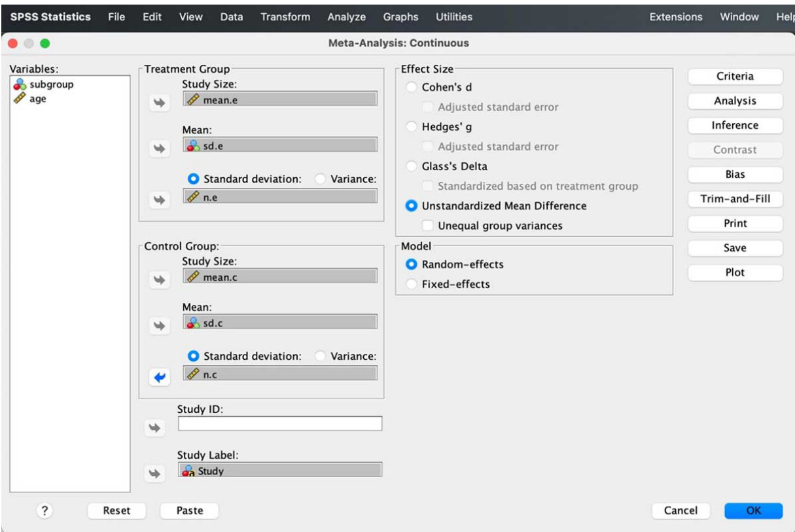Screen dimensions: 795x532
Task: Click the n.c field in Control Group
Action: point(280,374)
